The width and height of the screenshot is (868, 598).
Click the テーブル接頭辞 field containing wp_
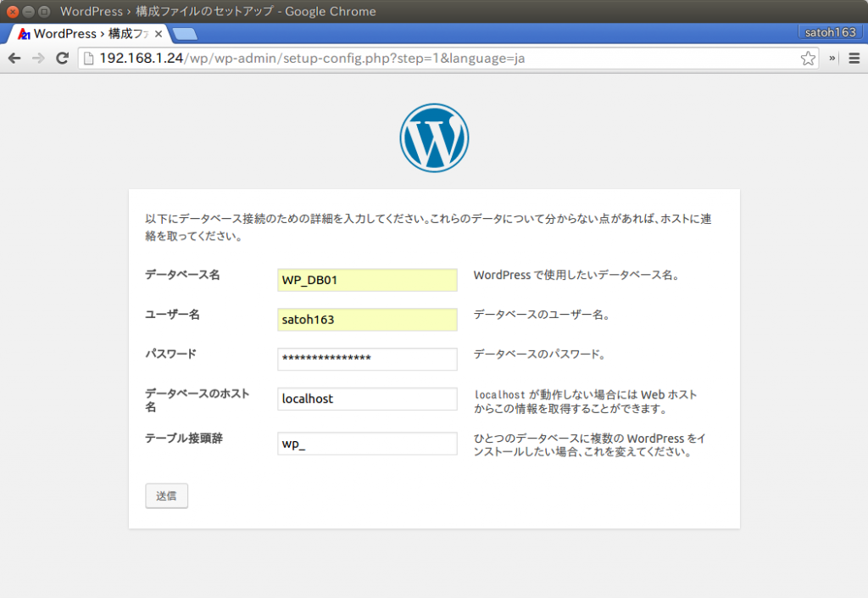point(367,444)
